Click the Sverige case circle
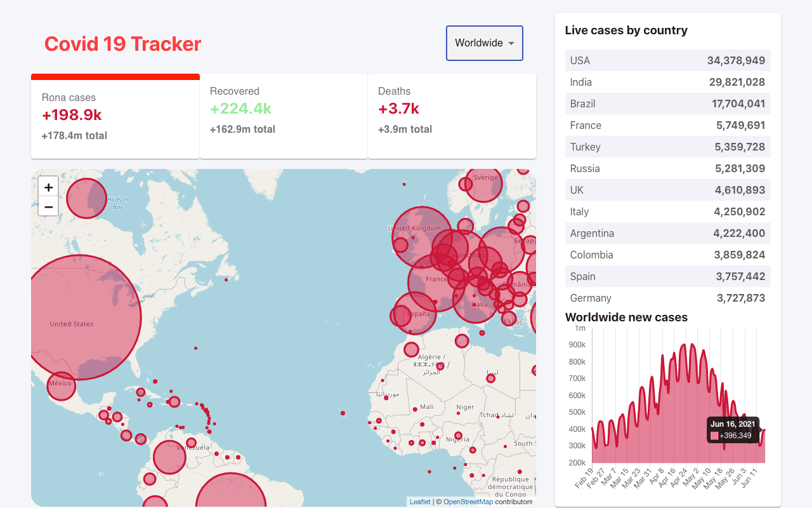812x508 pixels. point(483,183)
